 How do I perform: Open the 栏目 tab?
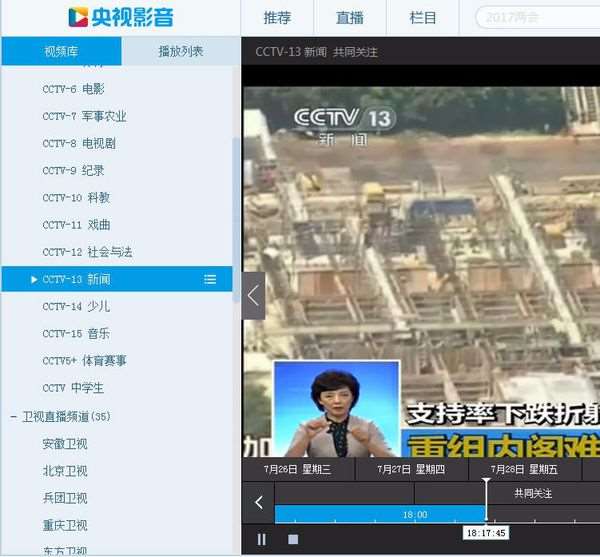tap(422, 18)
